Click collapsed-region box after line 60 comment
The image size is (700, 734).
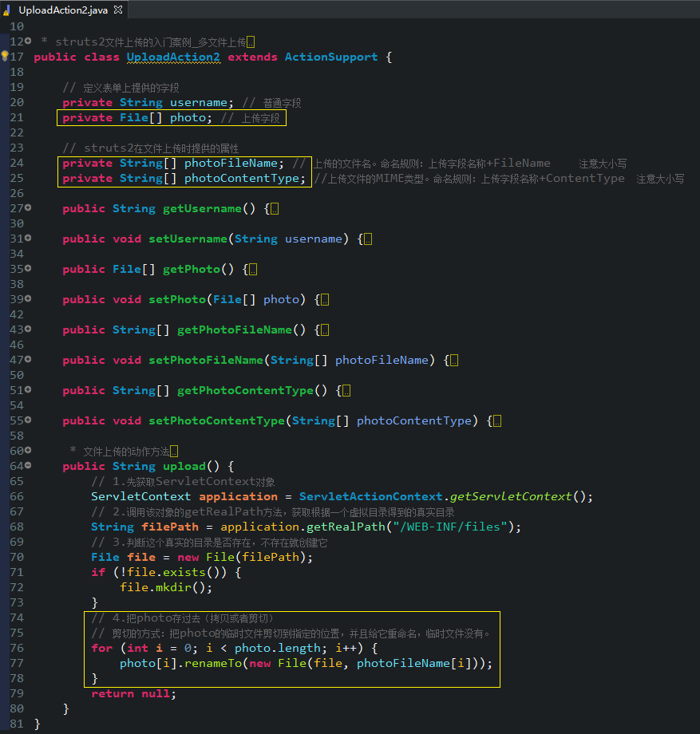point(174,452)
